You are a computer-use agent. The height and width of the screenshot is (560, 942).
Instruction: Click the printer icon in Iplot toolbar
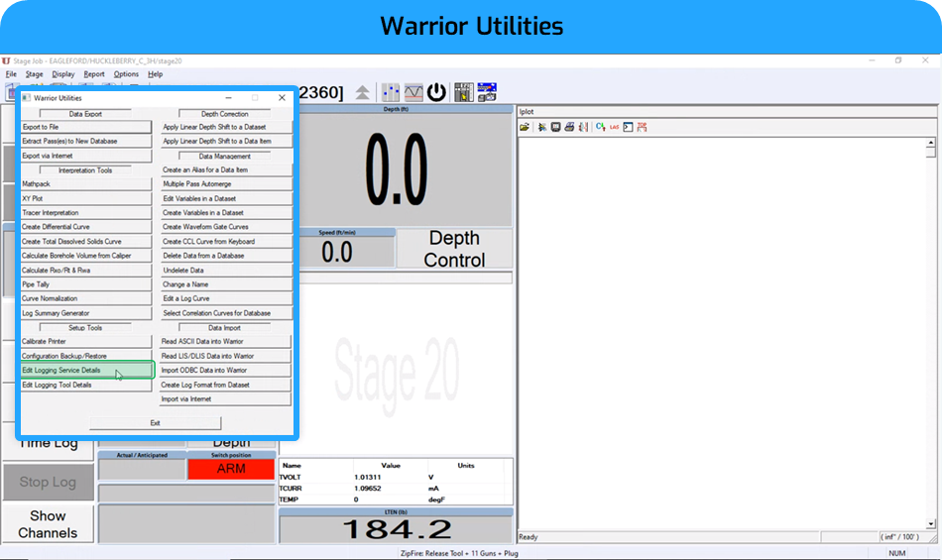click(x=569, y=127)
